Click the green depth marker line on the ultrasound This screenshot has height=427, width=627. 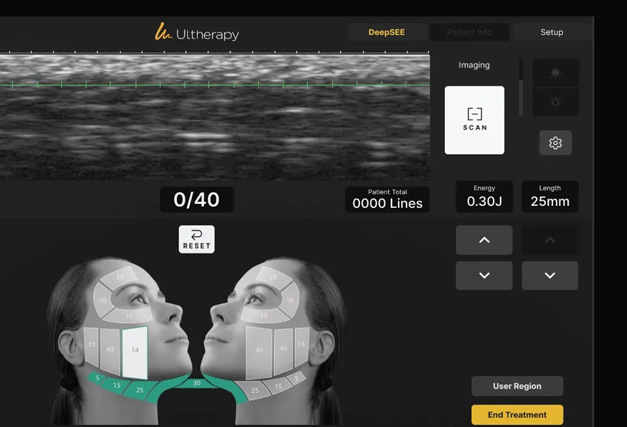tap(215, 85)
